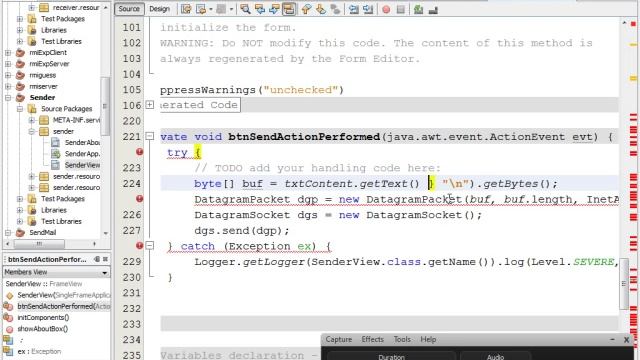Viewport: 640px width, 360px height.
Task: Switch to the Source view tab
Action: pos(129,9)
